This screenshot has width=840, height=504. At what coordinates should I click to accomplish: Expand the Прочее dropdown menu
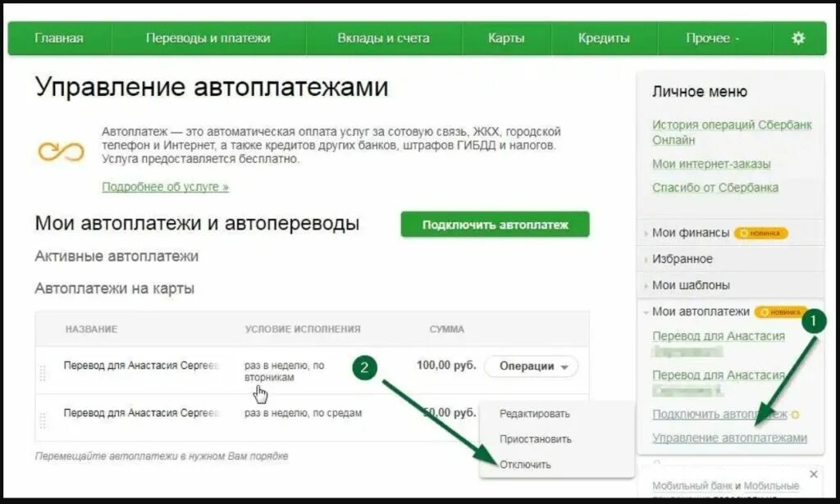point(713,38)
